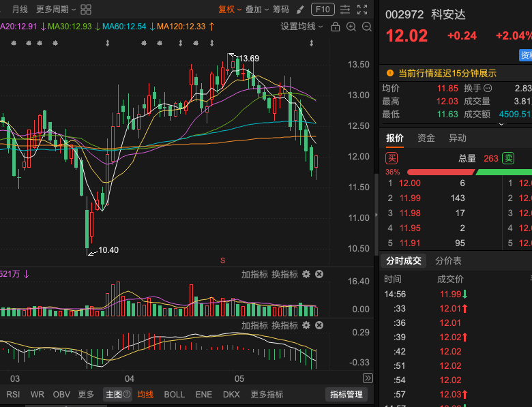Select BOLL main chart indicator
The width and height of the screenshot is (532, 407).
point(175,395)
